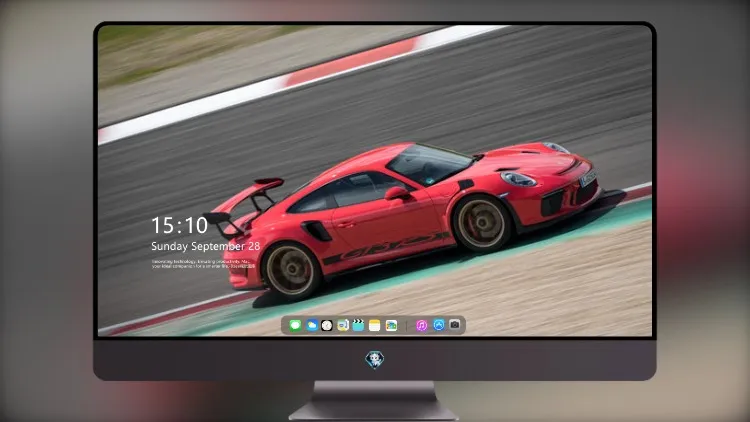Click the Sunday September 28 date

click(206, 246)
